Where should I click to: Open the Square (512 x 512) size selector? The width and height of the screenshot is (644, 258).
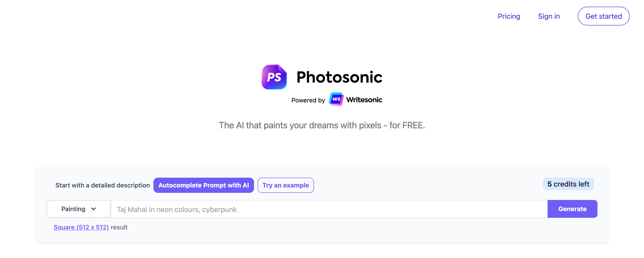[x=81, y=227]
